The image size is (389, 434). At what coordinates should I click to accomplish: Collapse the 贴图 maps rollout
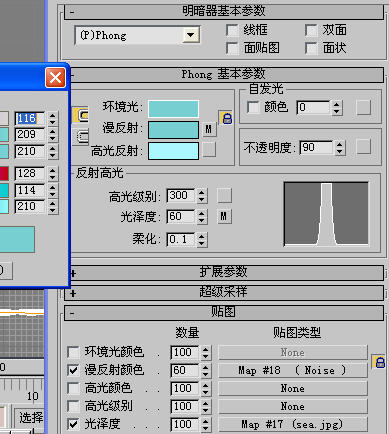224,313
